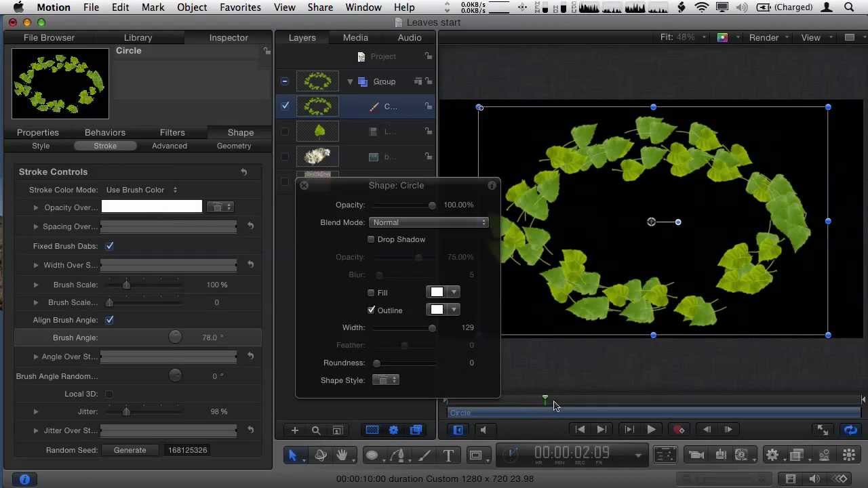Enable the Local 3D checkbox

(109, 394)
